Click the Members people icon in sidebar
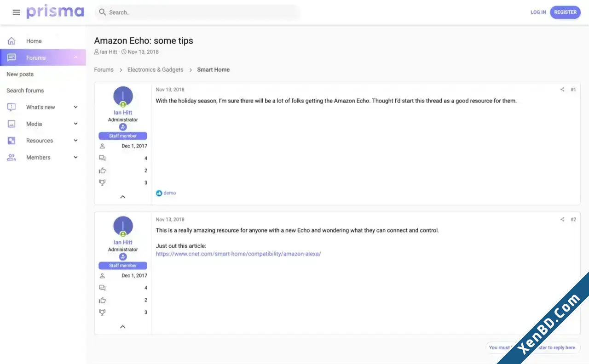 tap(12, 157)
